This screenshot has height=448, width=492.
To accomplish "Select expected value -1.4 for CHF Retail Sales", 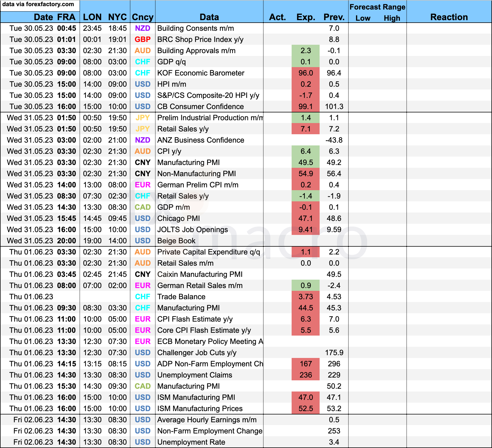I will (306, 196).
